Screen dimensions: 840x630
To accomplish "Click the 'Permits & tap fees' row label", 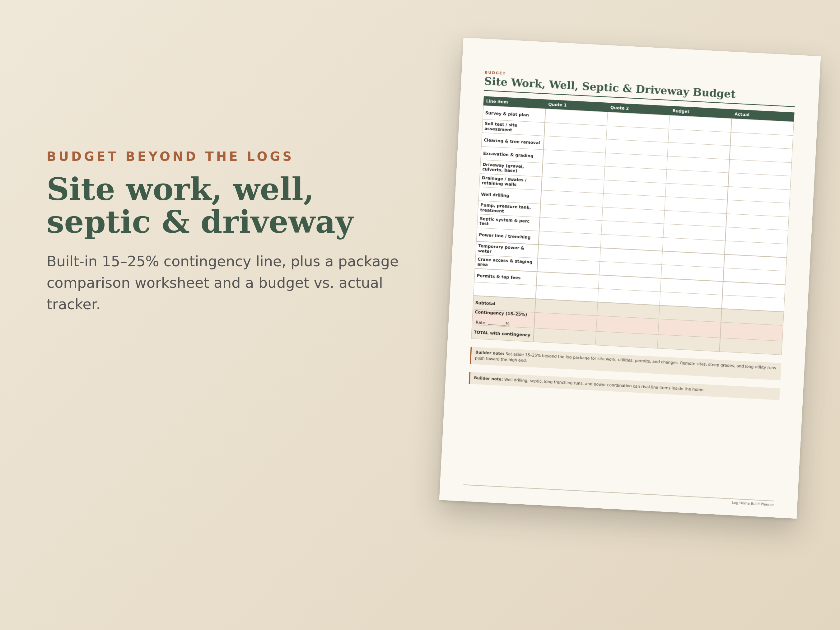I will click(x=499, y=277).
